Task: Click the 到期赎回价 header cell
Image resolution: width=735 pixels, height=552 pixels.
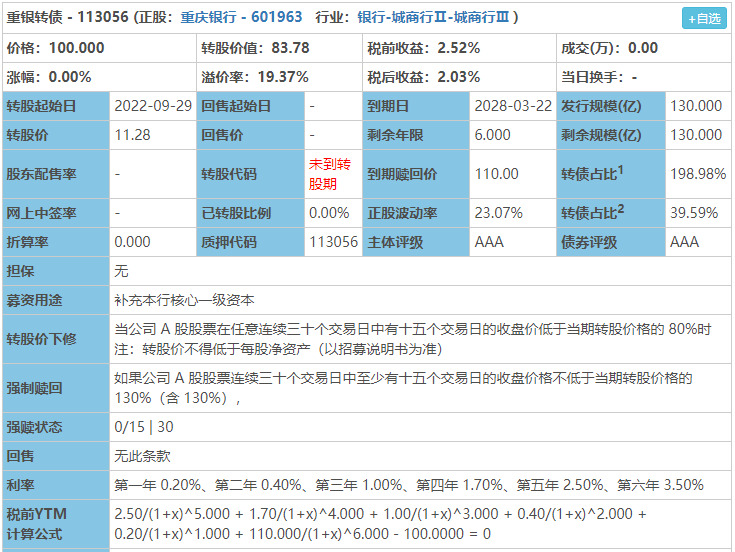Action: 416,174
